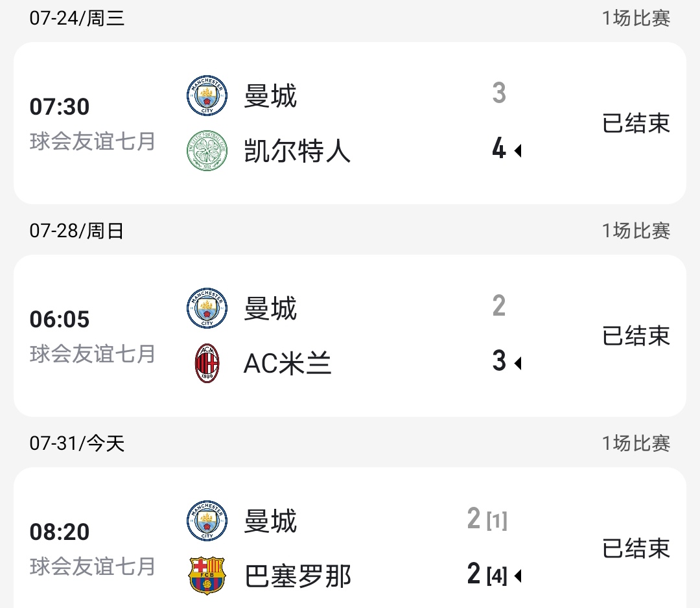
Task: Tap Manchester City crest in AC Milan match
Action: tap(207, 308)
